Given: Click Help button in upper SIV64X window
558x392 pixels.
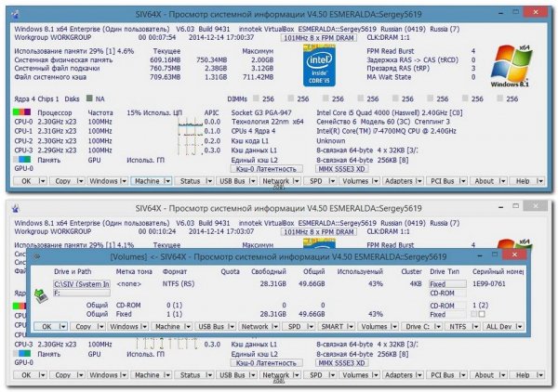Looking at the screenshot, I should pos(523,181).
